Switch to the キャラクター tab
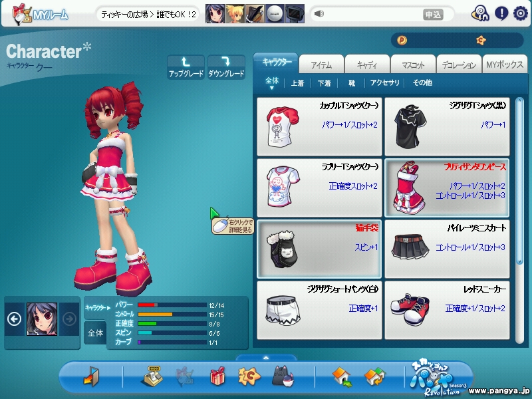The image size is (532, 399). (276, 63)
